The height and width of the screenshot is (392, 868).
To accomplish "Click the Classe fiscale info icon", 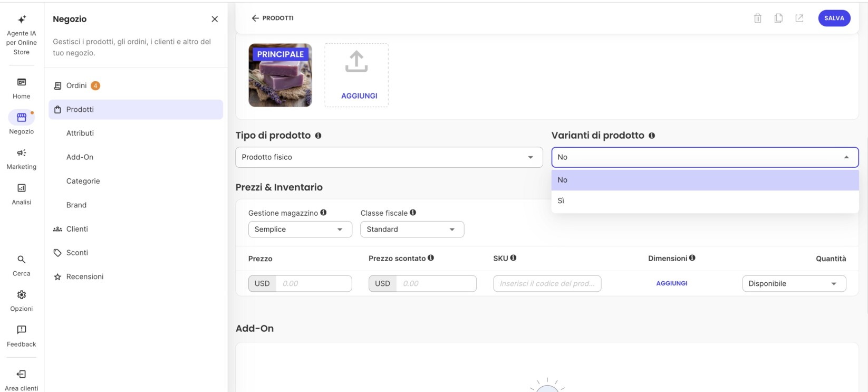I will tap(413, 213).
